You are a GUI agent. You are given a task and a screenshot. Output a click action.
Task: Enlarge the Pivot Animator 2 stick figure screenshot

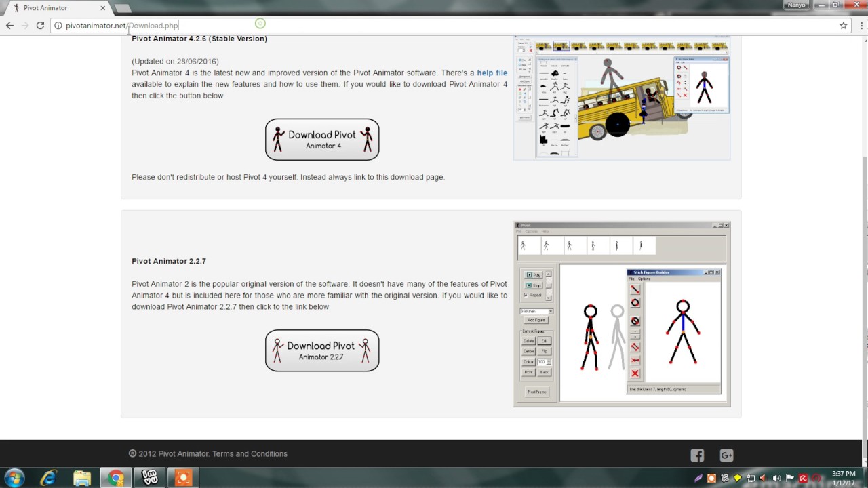click(x=622, y=314)
